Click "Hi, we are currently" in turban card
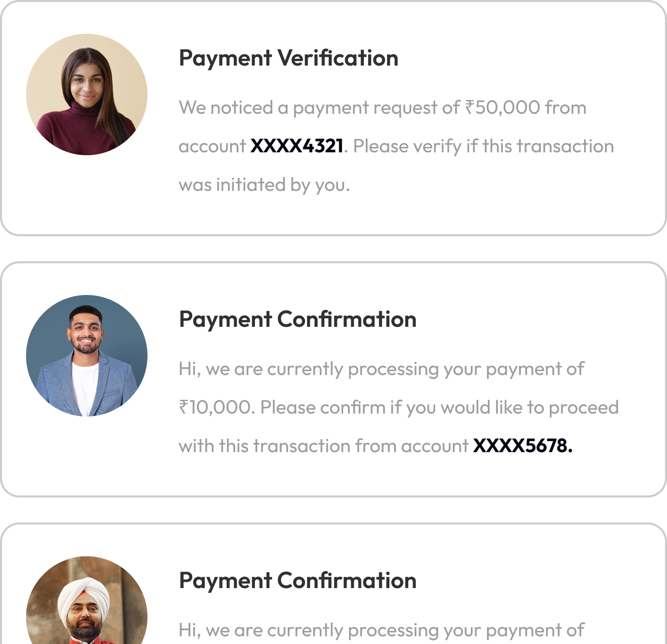Screen dimensions: 667x644 [261, 631]
